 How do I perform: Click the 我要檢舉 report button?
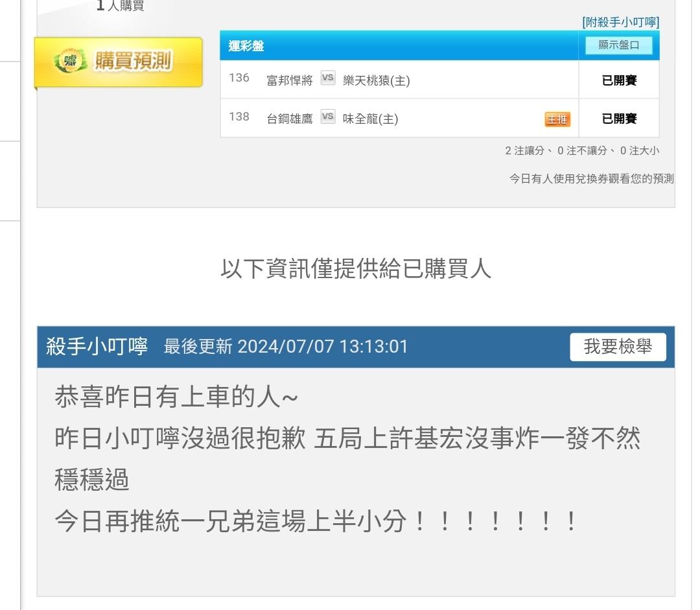[618, 347]
